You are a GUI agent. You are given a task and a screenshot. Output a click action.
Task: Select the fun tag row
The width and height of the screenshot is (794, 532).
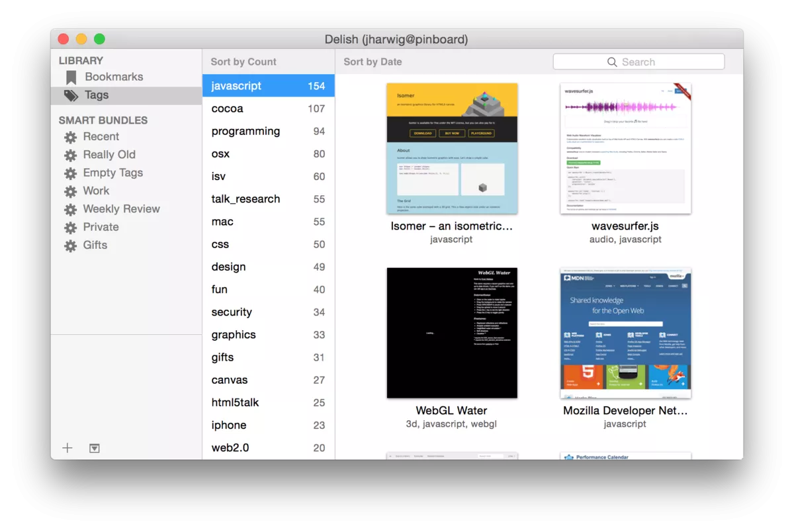[269, 289]
